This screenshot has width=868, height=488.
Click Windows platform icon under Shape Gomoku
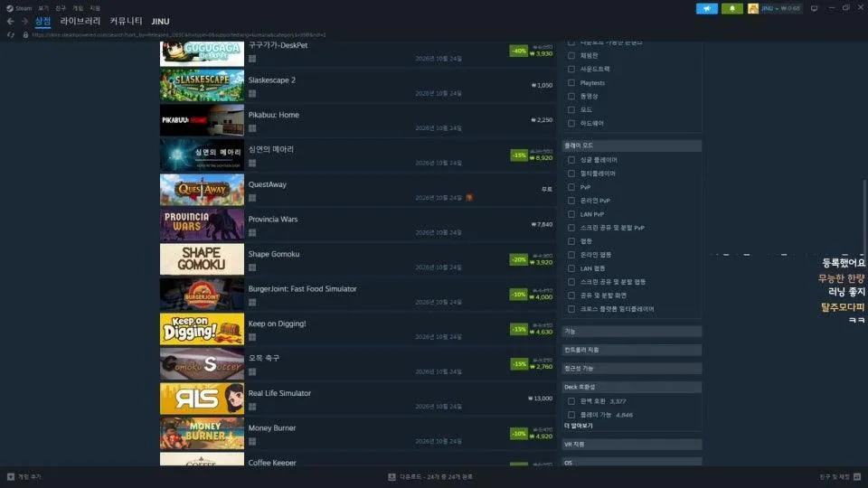[252, 267]
